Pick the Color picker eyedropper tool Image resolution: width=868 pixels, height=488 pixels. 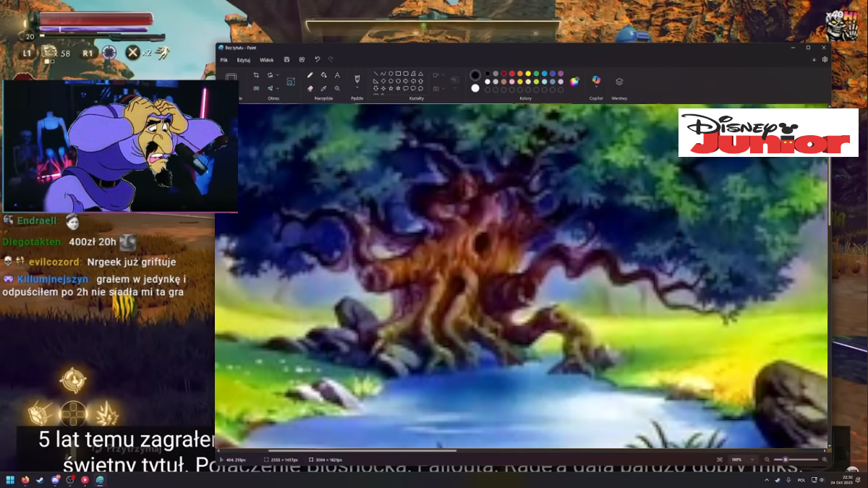tap(324, 88)
